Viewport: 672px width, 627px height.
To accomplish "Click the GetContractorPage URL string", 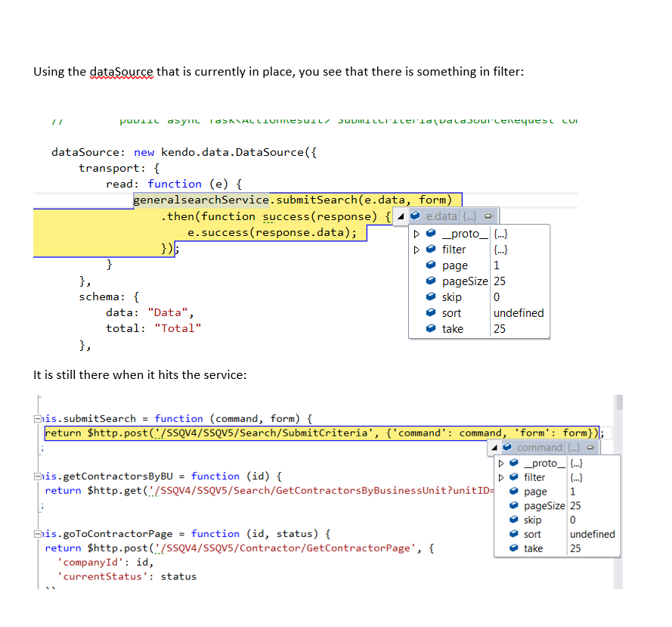I will coord(285,548).
